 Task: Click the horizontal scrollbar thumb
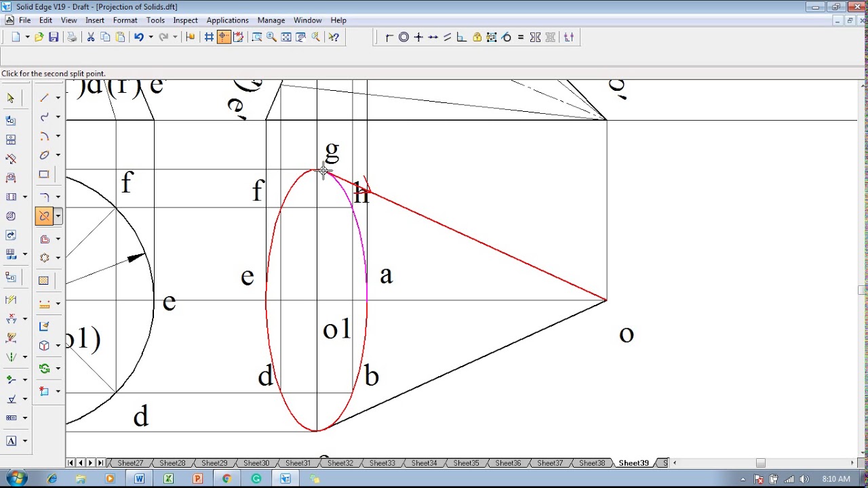click(x=761, y=463)
